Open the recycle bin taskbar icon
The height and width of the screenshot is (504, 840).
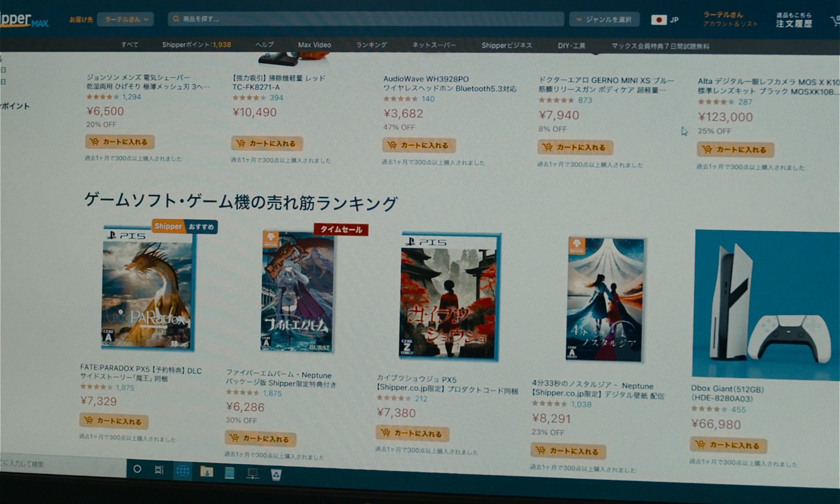[x=276, y=475]
